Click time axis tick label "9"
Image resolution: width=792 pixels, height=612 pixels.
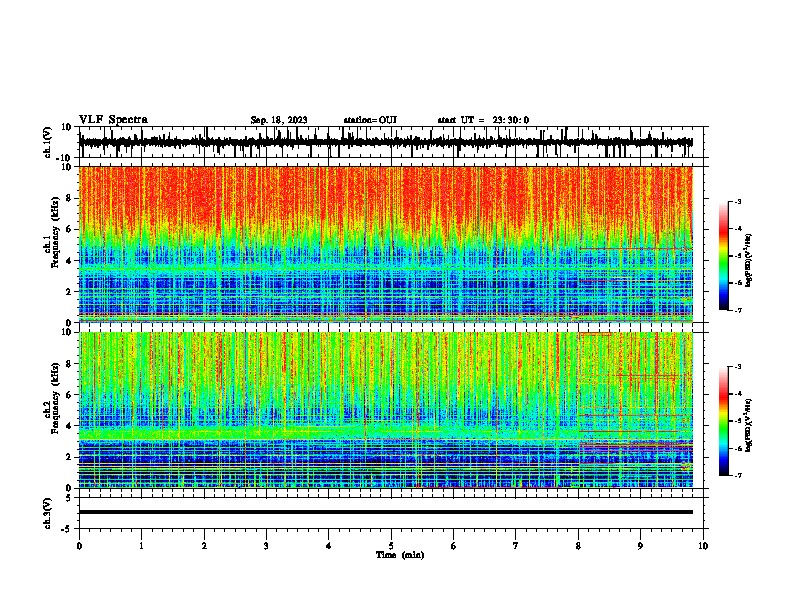tap(640, 546)
